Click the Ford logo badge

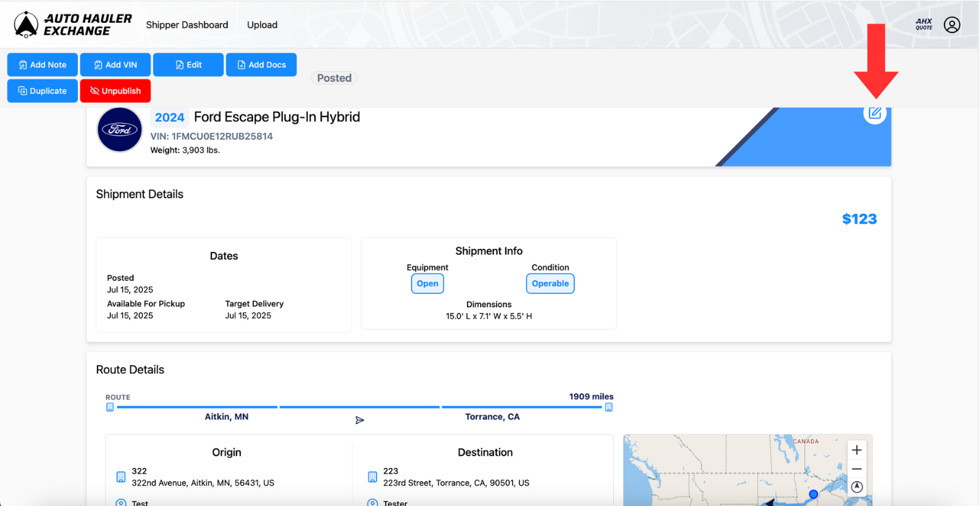click(120, 130)
